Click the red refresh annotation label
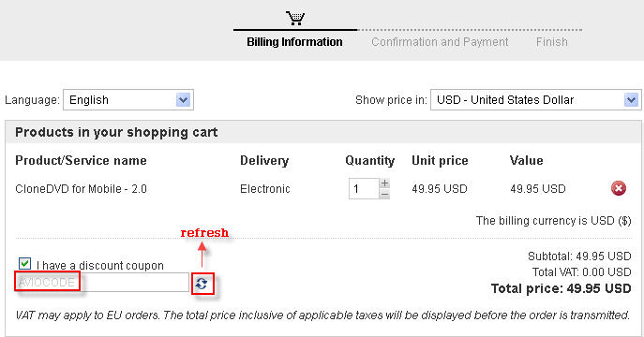 coord(204,232)
